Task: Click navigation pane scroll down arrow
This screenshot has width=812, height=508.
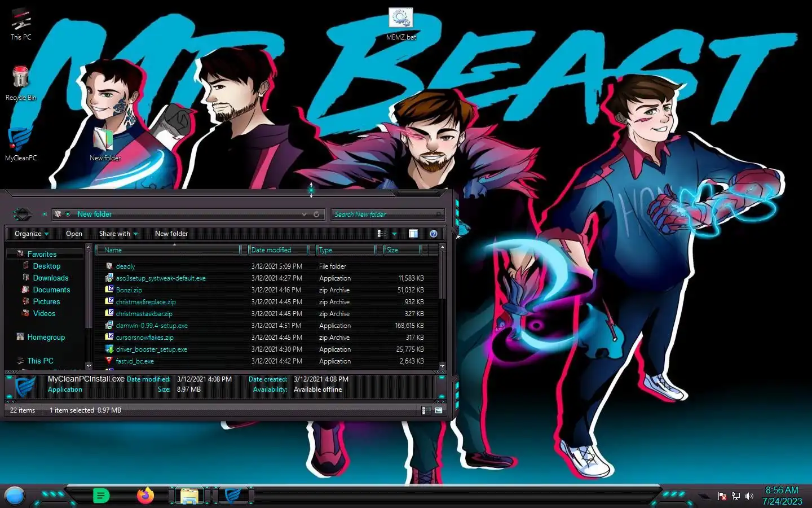Action: (x=89, y=366)
